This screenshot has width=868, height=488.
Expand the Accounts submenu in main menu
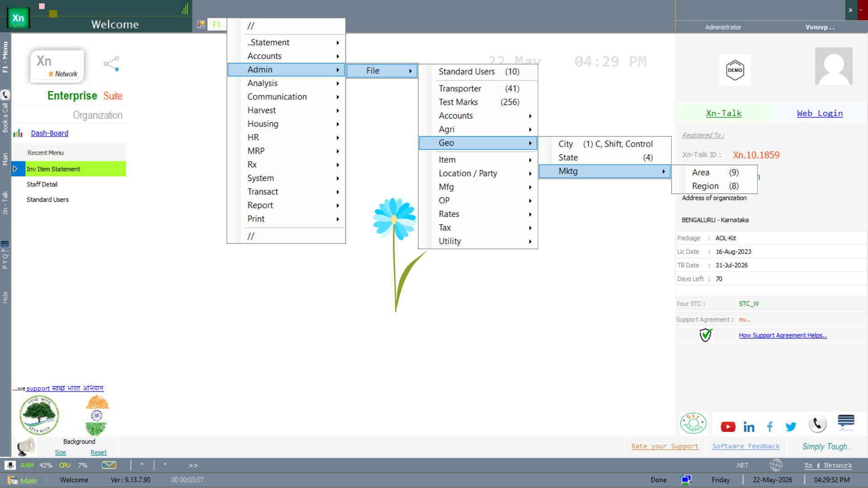[286, 56]
